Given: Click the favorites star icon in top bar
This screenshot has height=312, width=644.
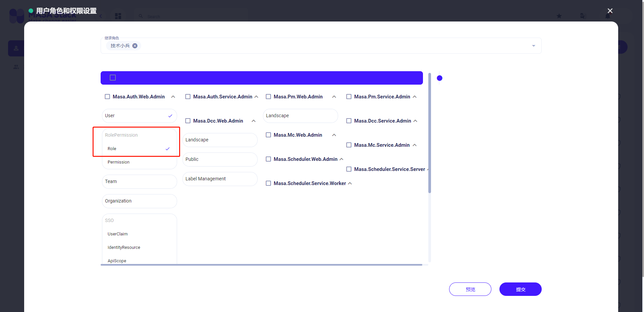Looking at the screenshot, I should click(x=559, y=16).
